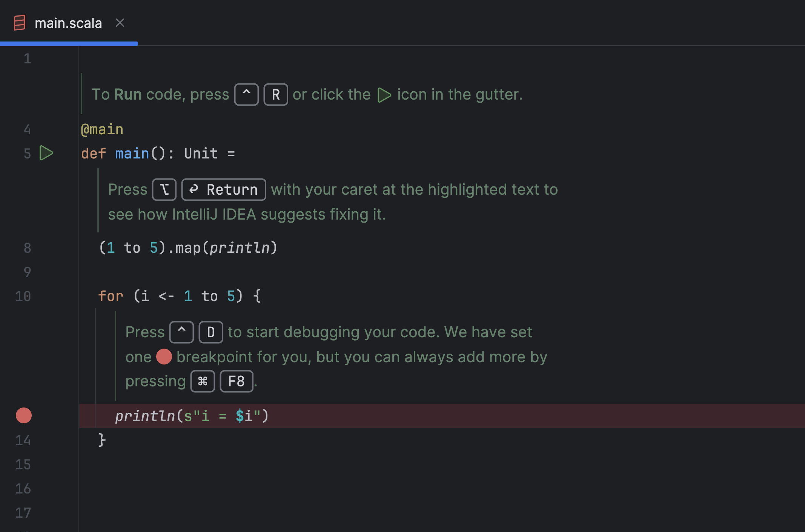Click the Ctrl+D debug shortcut hint
Viewport: 805px width, 532px height.
[x=196, y=331]
